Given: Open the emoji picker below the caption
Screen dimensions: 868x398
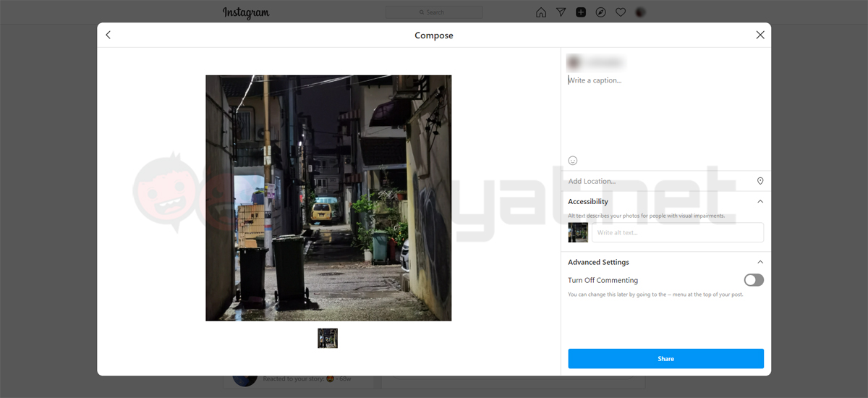Looking at the screenshot, I should tap(573, 161).
